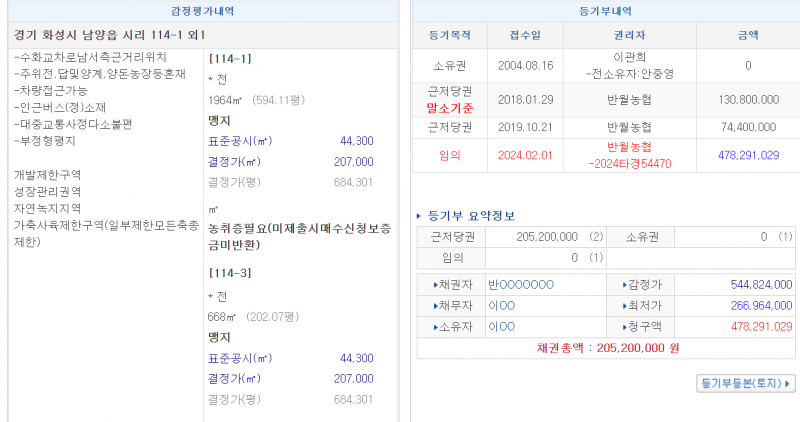Click the 2024타경54470 case number
Image resolution: width=800 pixels, height=422 pixels.
click(629, 163)
